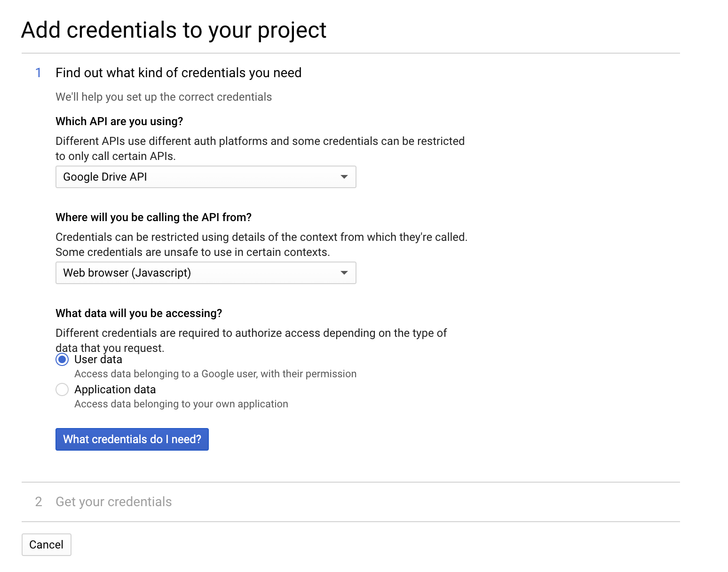Click the arrow on the calling-context selector
Image resolution: width=728 pixels, height=572 pixels.
pos(344,273)
